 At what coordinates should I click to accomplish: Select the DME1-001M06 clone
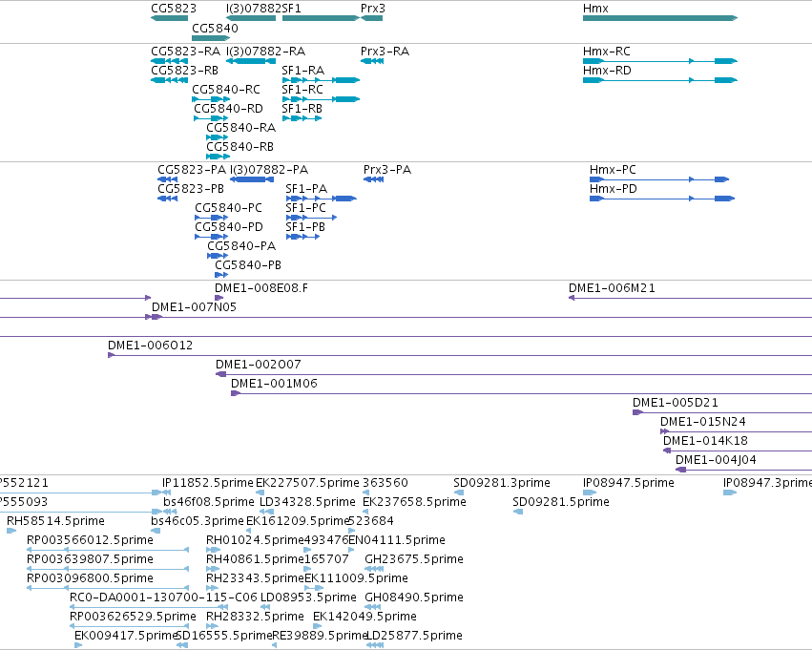522,393
